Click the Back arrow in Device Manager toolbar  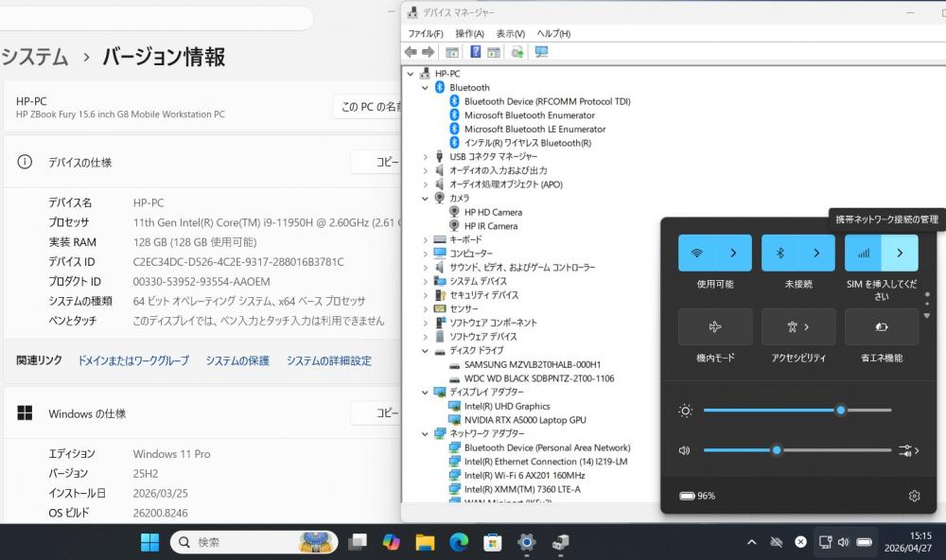pyautogui.click(x=411, y=53)
